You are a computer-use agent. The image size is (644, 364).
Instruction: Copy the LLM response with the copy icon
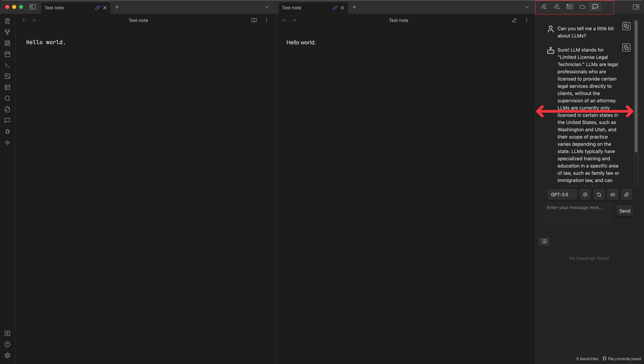click(626, 47)
